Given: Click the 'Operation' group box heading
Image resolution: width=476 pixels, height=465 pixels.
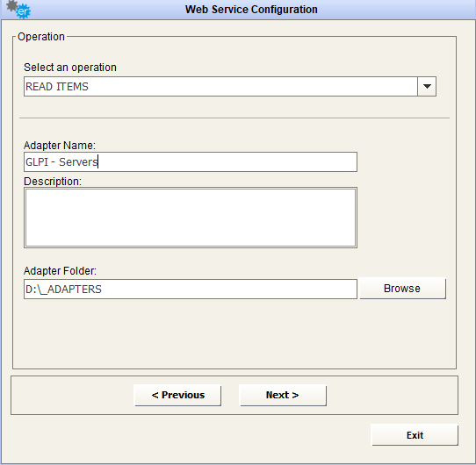Looking at the screenshot, I should [41, 37].
